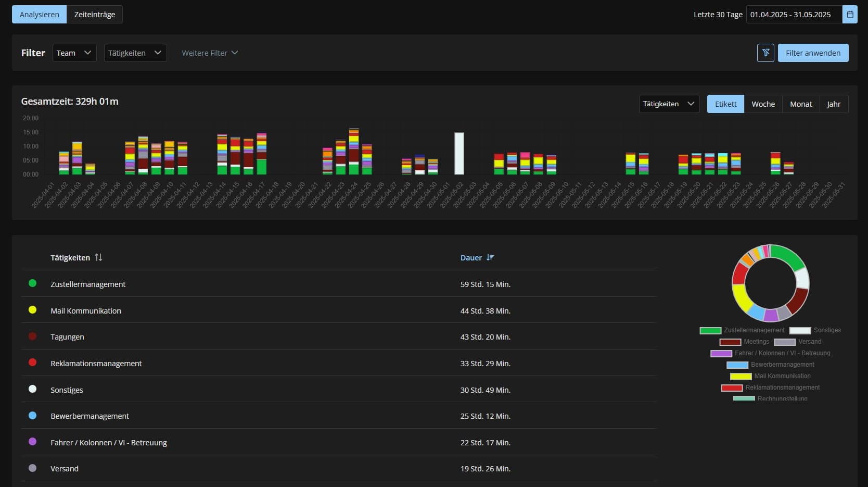Toggle Bewerbermanagement in the chart legend
This screenshot has width=868, height=487.
pos(770,365)
